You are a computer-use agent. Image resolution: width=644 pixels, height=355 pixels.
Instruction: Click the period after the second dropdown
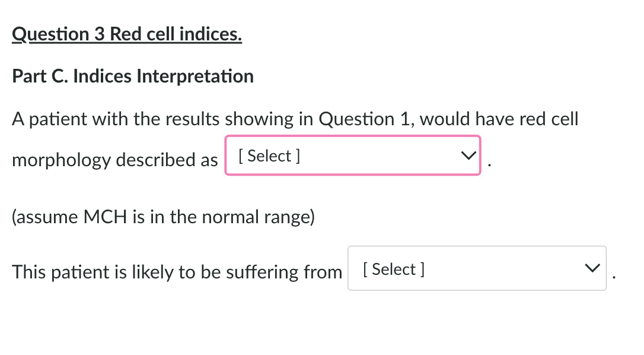click(x=614, y=274)
